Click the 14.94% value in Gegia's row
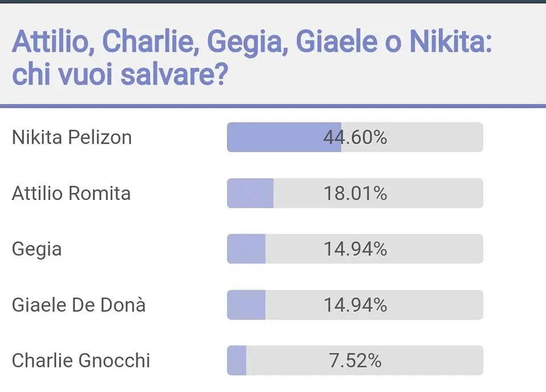 [355, 249]
